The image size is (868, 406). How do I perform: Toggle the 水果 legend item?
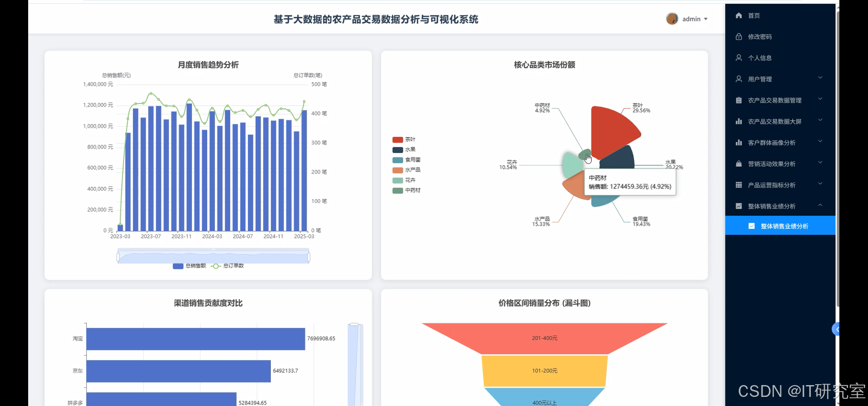(404, 149)
